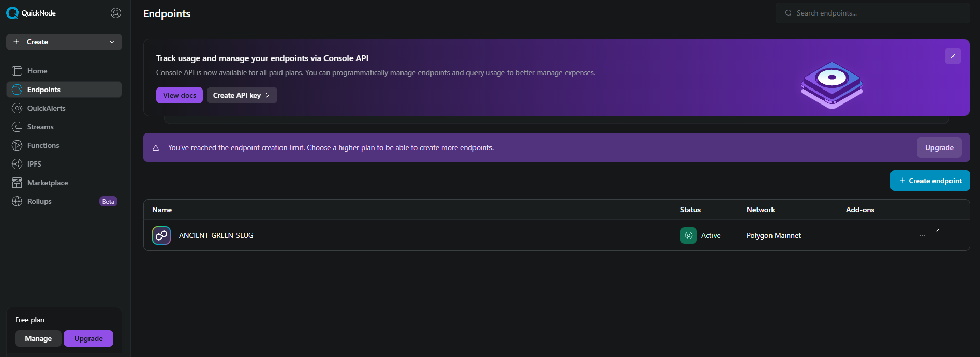Click Create API key arrow button
980x357 pixels.
(x=242, y=95)
